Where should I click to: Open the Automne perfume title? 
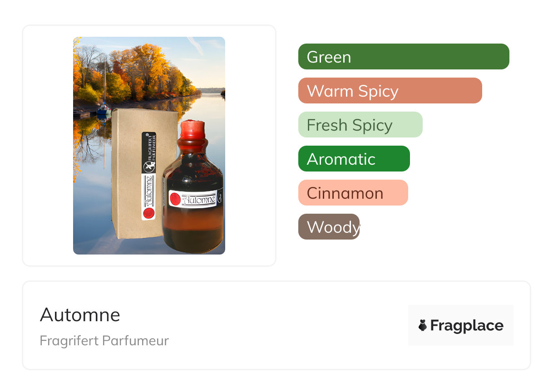pos(80,315)
